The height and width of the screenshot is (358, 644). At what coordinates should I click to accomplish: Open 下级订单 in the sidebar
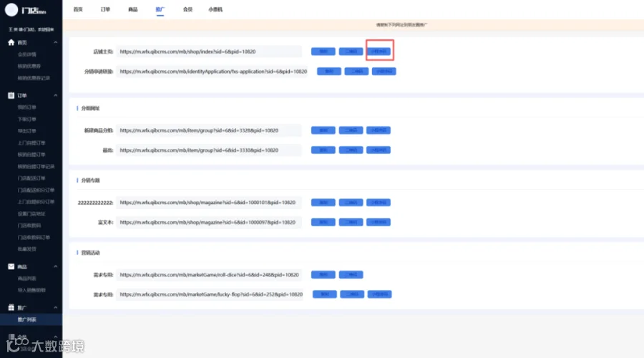(27, 119)
